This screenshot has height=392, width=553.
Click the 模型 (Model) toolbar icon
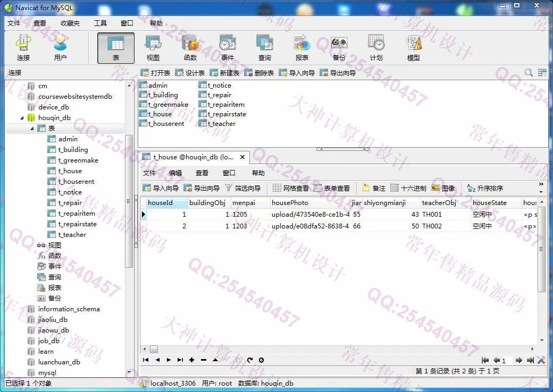(413, 48)
